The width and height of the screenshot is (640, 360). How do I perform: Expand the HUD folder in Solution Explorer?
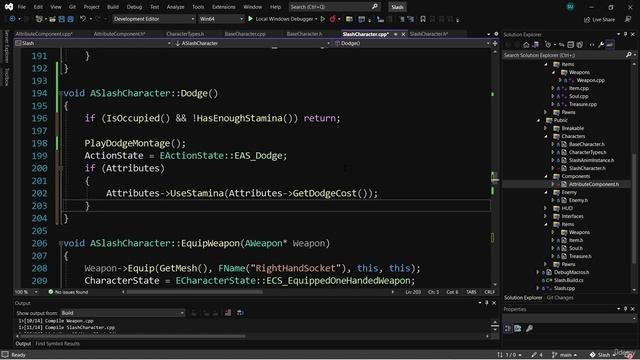point(546,208)
